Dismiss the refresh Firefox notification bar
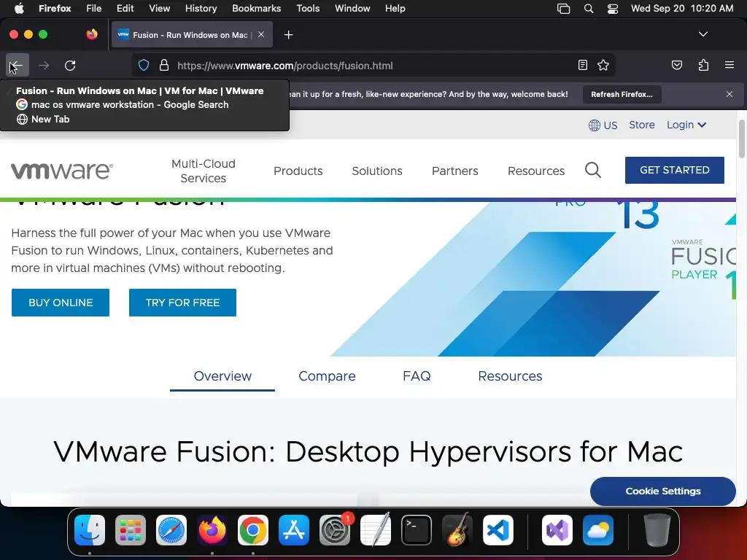 click(729, 94)
